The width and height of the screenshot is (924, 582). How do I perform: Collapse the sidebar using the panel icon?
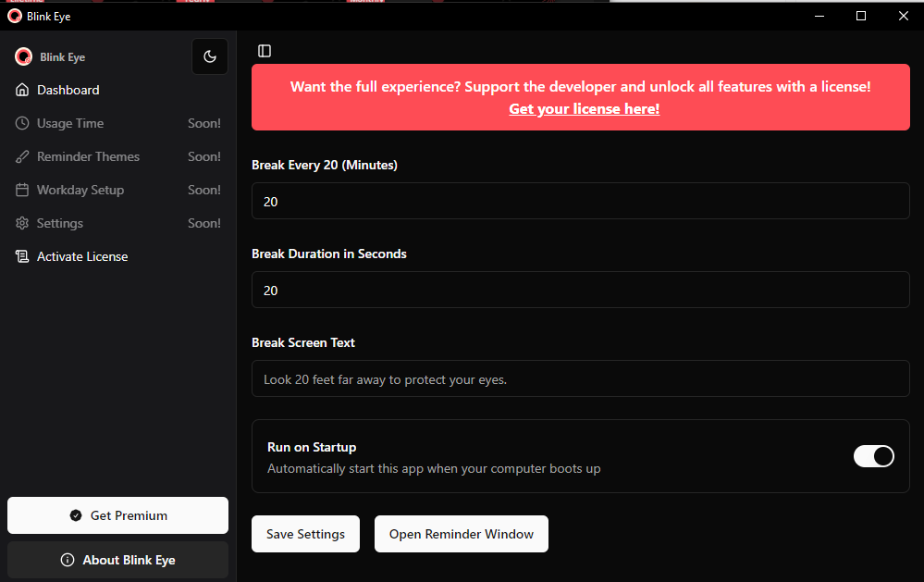point(265,51)
